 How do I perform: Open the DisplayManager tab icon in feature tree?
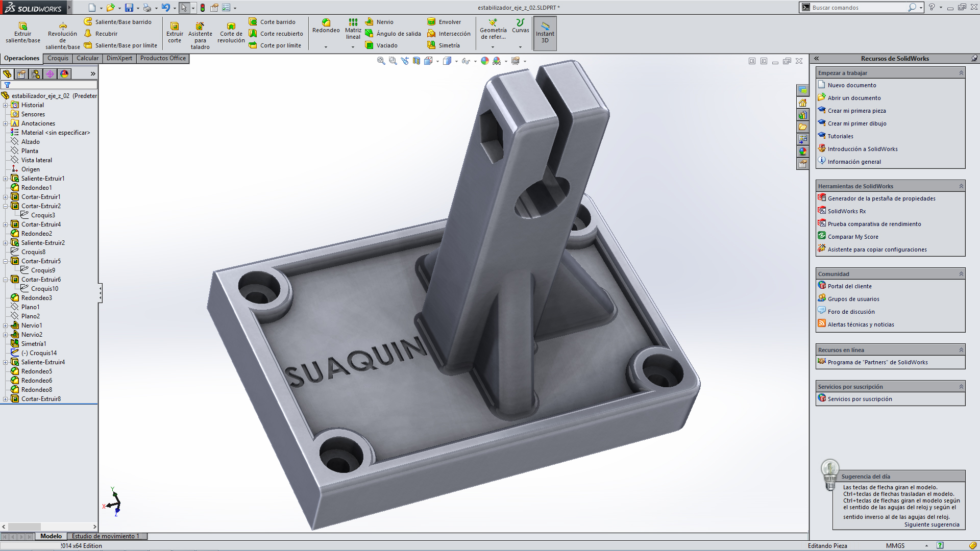64,74
